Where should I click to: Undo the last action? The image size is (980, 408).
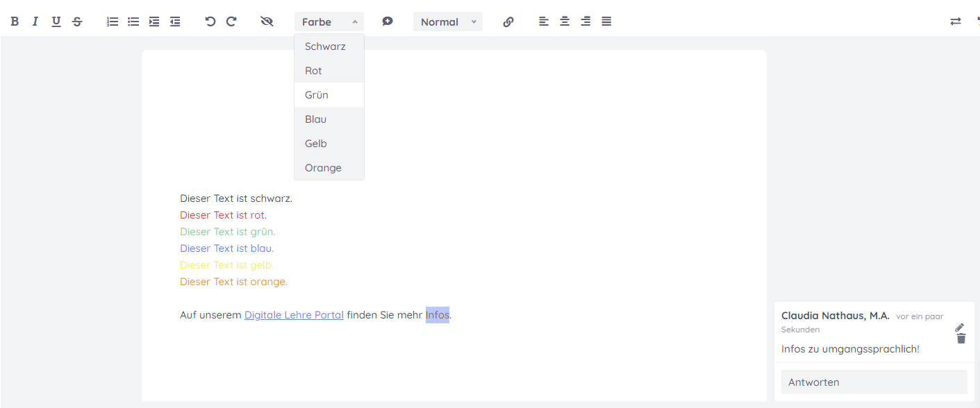pyautogui.click(x=210, y=22)
